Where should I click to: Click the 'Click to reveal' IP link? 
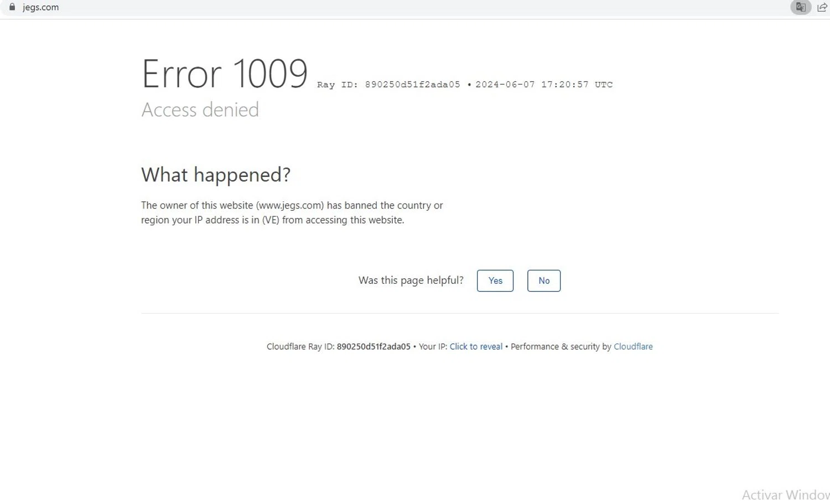[476, 346]
